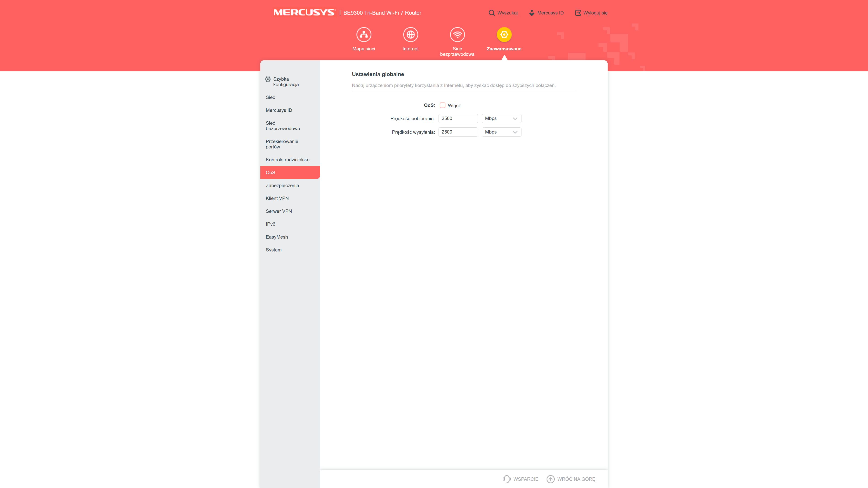
Task: Open Przekierowanie portów in the sidebar
Action: click(290, 144)
